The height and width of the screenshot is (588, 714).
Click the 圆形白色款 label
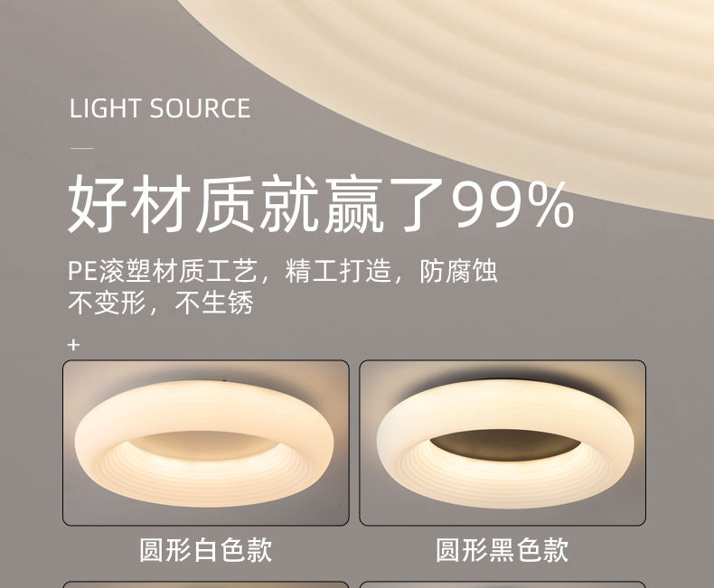pyautogui.click(x=206, y=550)
